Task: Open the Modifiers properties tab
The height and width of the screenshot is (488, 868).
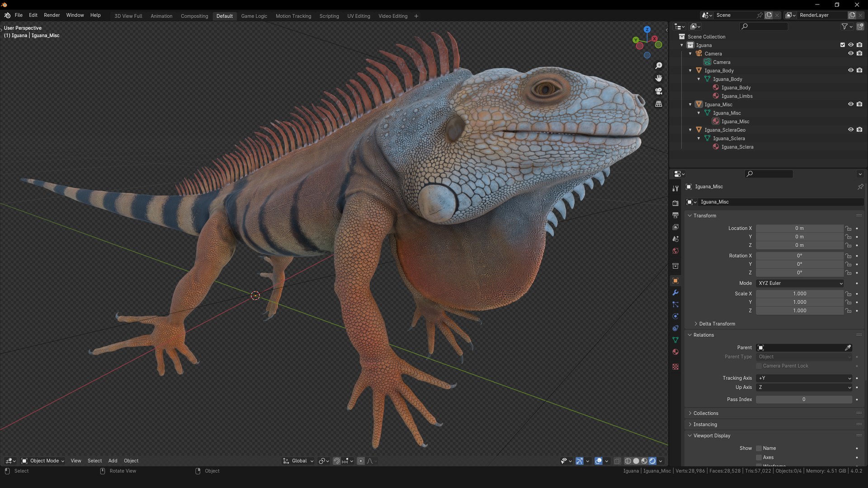Action: (x=675, y=292)
